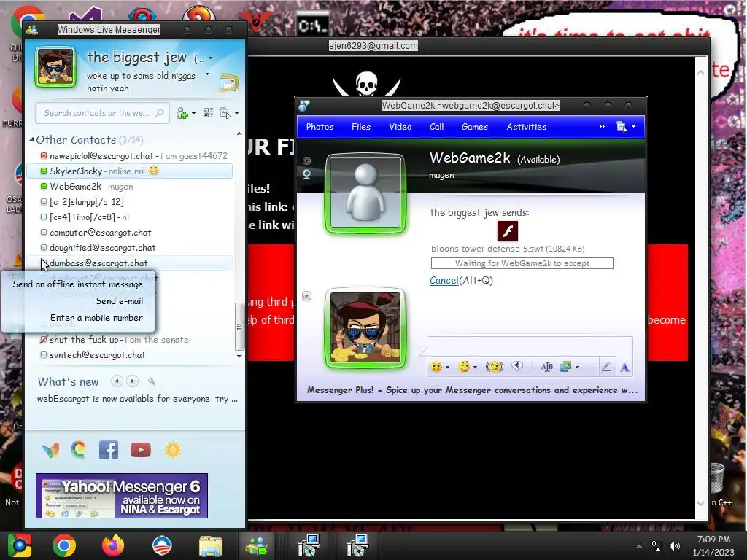747x560 pixels.
Task: Collapse your own display picture in chat
Action: (x=307, y=296)
